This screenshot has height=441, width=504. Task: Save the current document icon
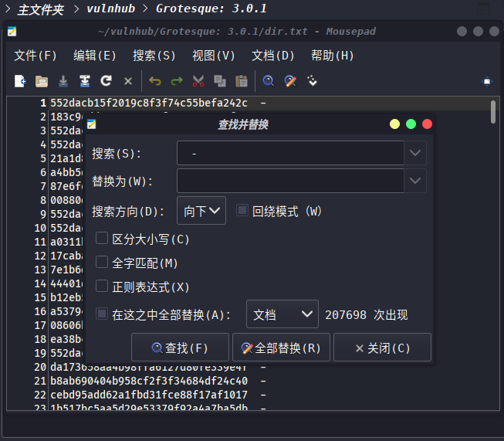pyautogui.click(x=63, y=81)
